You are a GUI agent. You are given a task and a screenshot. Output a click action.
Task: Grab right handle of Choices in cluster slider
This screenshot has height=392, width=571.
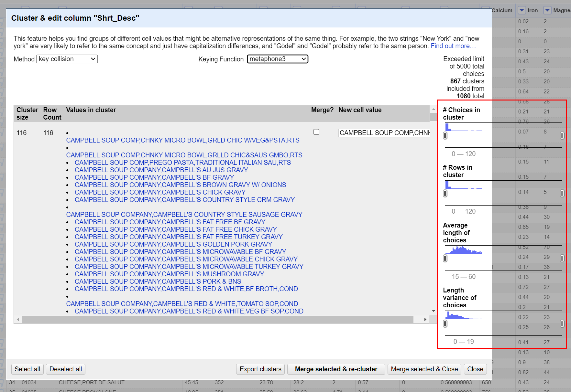562,136
